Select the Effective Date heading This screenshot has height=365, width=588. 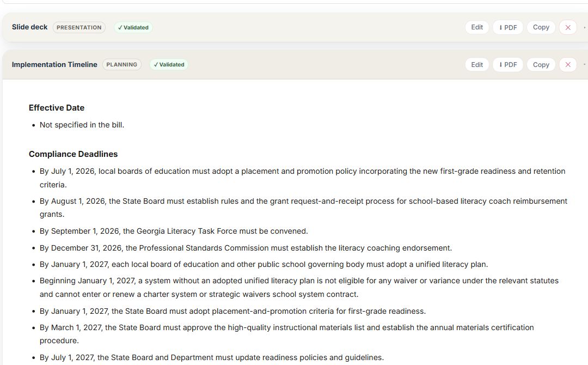[x=57, y=108]
